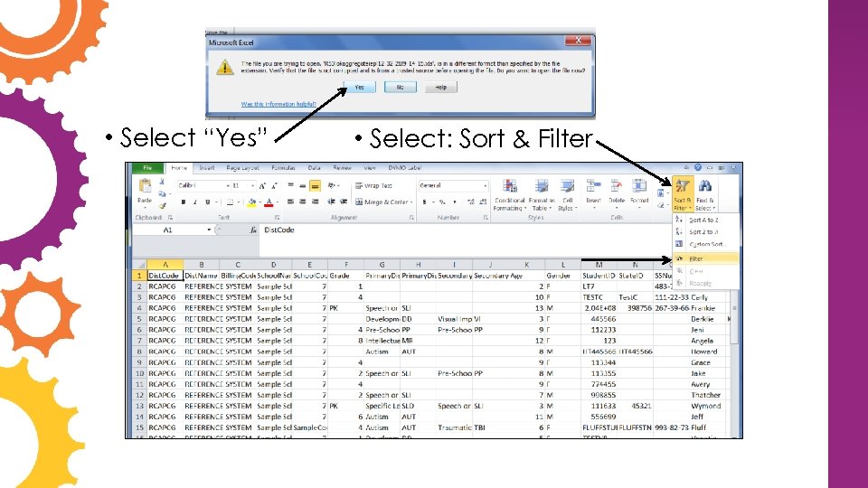This screenshot has height=488, width=868.
Task: Click the Percent Style icon
Action: pyautogui.click(x=442, y=202)
